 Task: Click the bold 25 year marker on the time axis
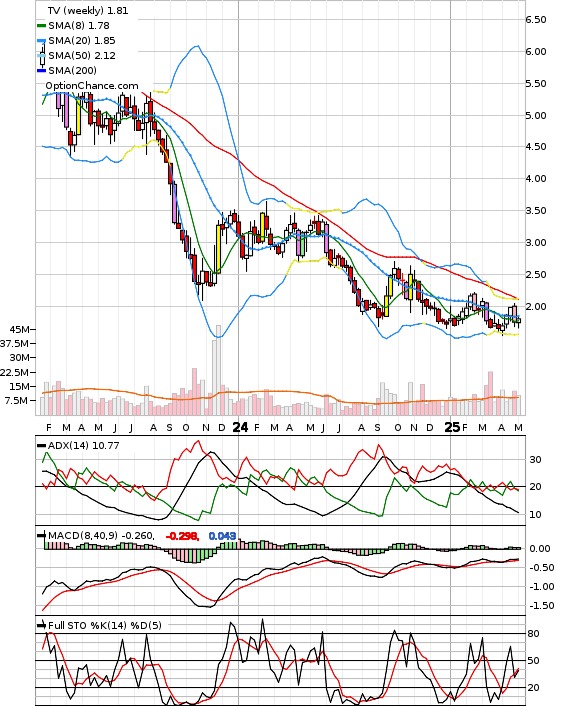452,427
